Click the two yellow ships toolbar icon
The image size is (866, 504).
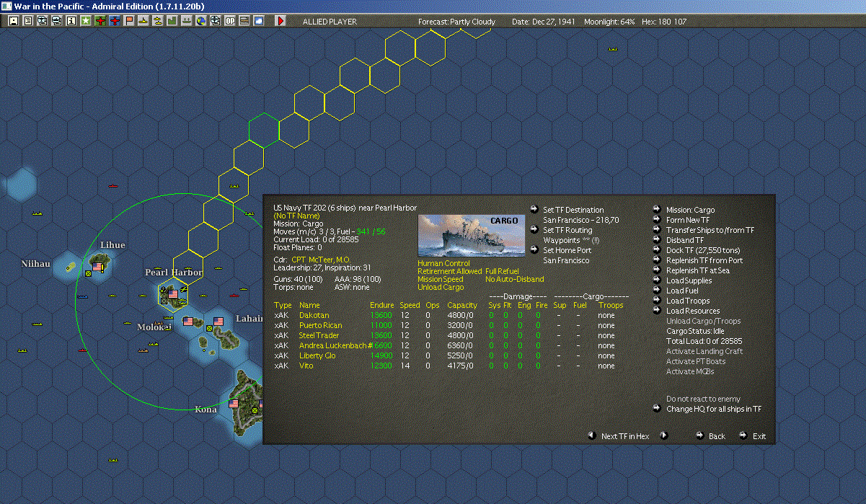point(157,21)
